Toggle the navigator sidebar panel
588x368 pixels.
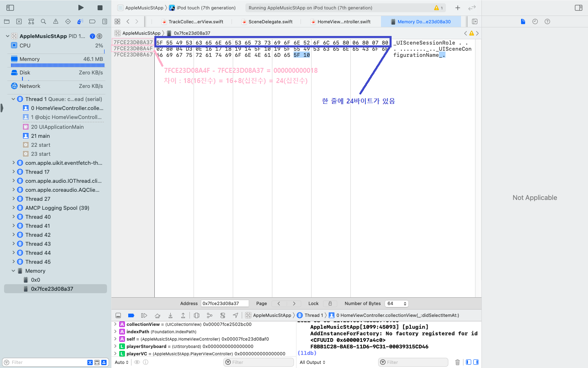[10, 8]
